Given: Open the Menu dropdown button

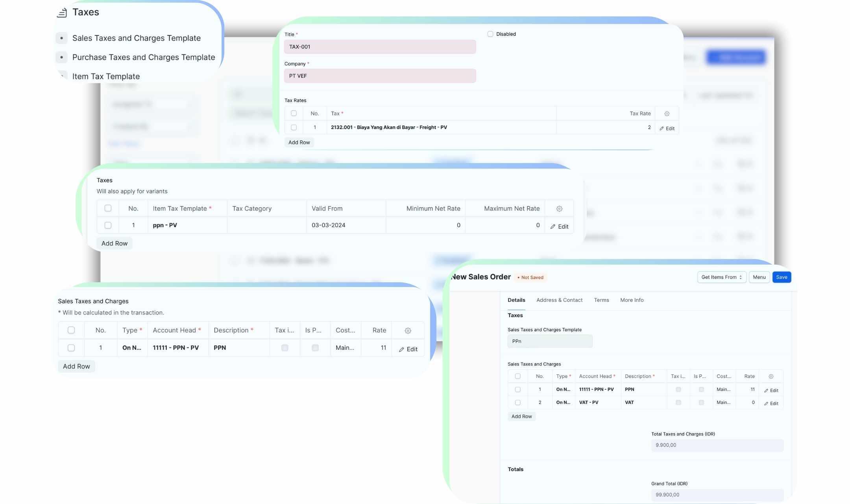Looking at the screenshot, I should 759,277.
